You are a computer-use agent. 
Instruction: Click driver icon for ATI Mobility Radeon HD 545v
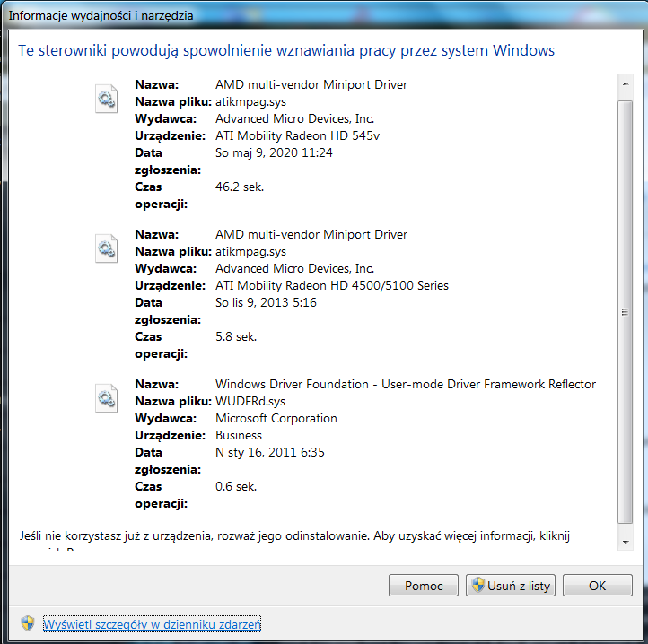click(x=106, y=99)
